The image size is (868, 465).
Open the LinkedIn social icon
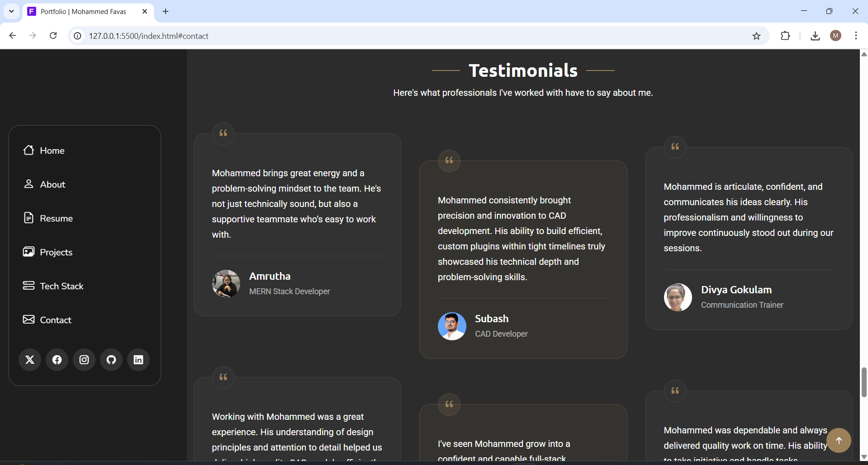pos(138,360)
